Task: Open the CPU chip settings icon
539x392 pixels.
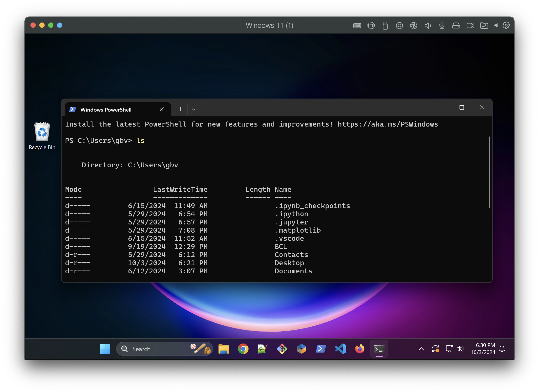Action: point(371,26)
